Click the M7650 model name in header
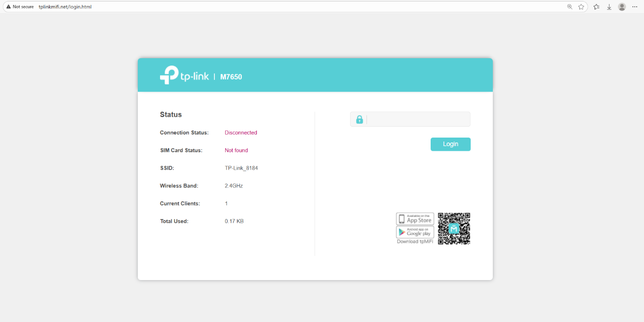This screenshot has height=322, width=644. click(231, 77)
